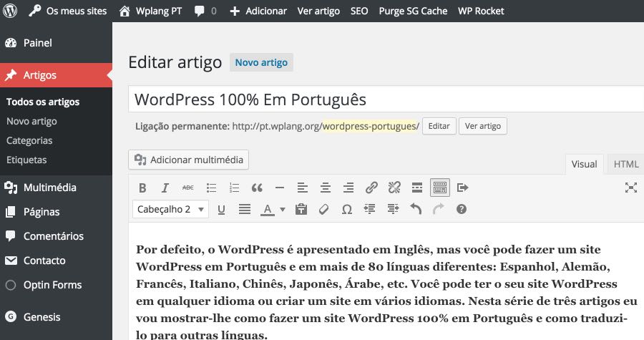This screenshot has height=340, width=644.
Task: Toggle underline formatting
Action: click(221, 210)
